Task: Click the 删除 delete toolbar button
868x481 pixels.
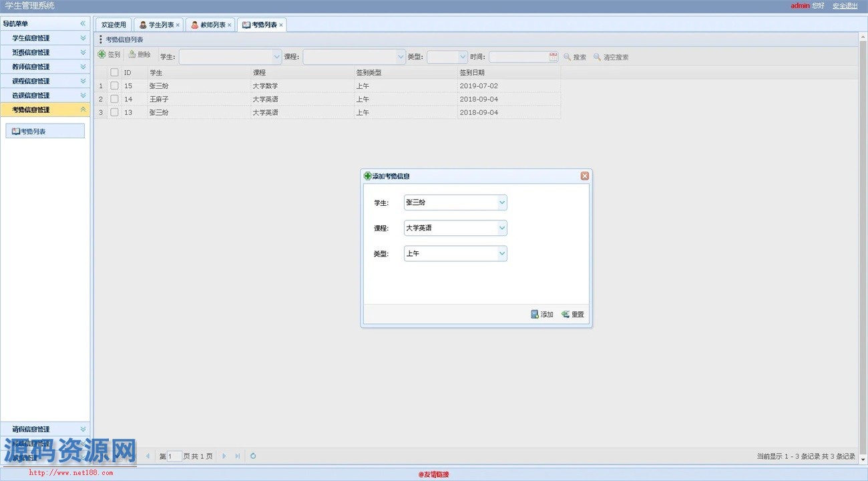Action: [140, 55]
